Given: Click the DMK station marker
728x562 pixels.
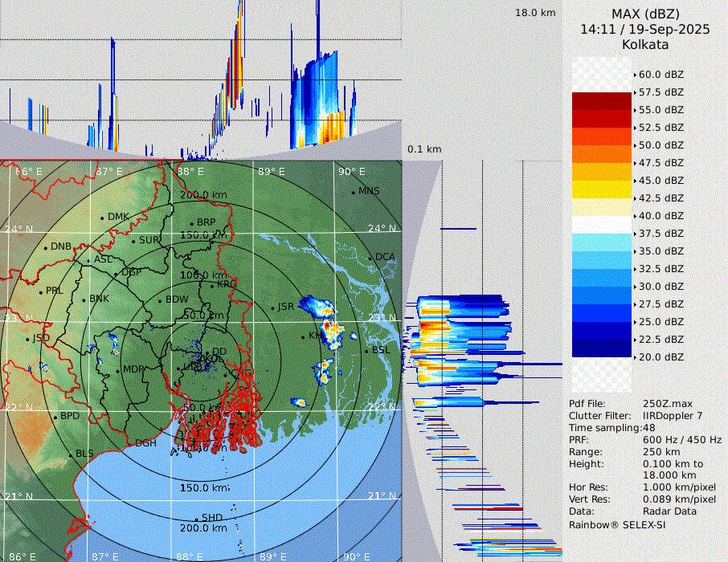Looking at the screenshot, I should tap(103, 217).
